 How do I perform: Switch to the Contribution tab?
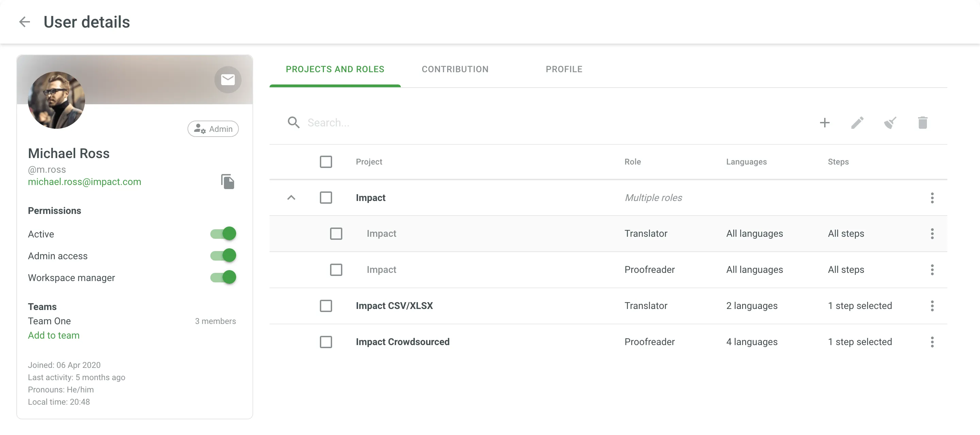455,69
